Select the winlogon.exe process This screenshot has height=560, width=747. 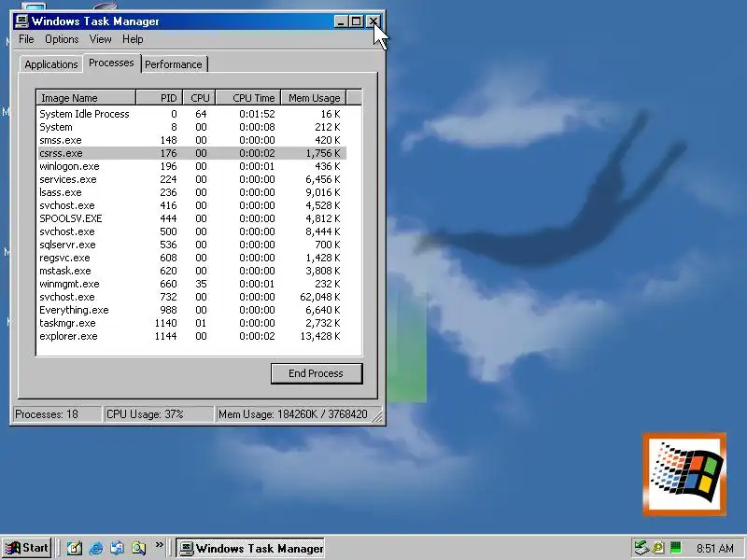coord(192,166)
